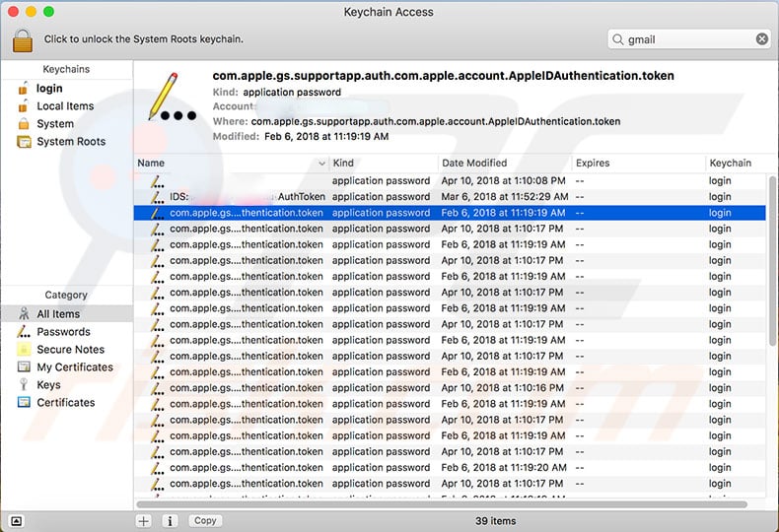This screenshot has height=532, width=779.
Task: Select the System keychain
Action: (x=55, y=124)
